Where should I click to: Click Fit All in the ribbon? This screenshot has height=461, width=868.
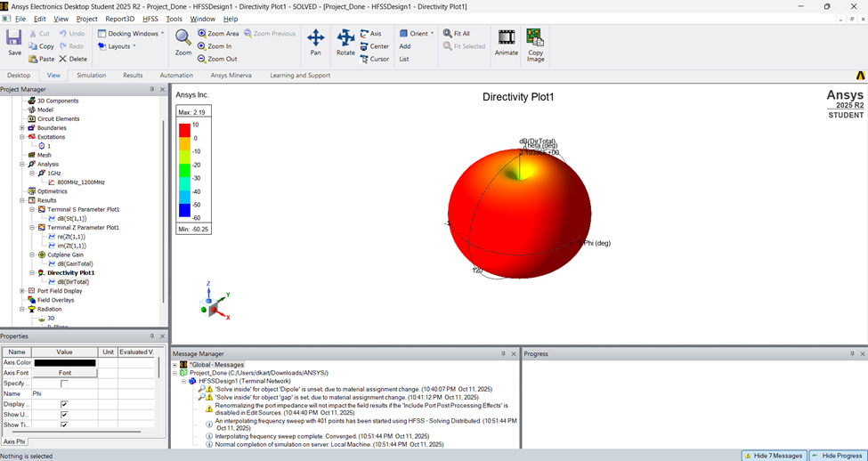[456, 34]
